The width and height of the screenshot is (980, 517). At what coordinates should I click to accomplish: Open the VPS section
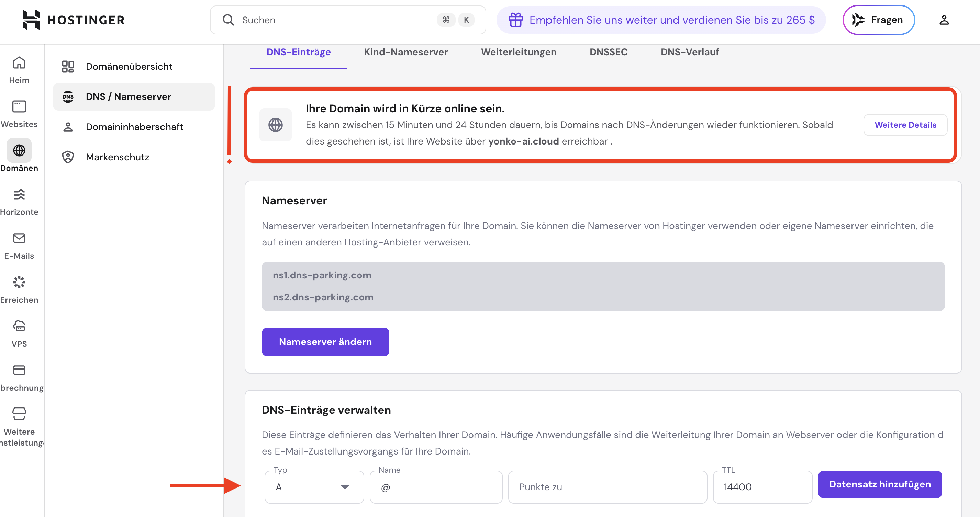click(19, 332)
